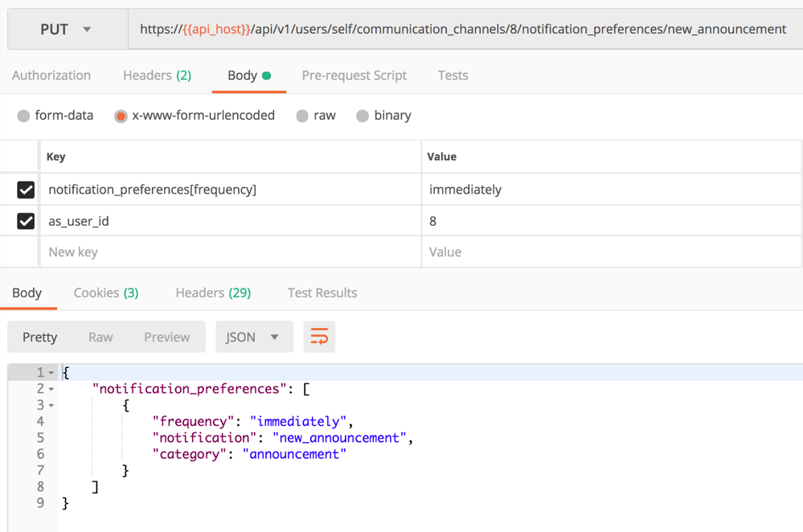
Task: Click the New key input field
Action: 229,252
